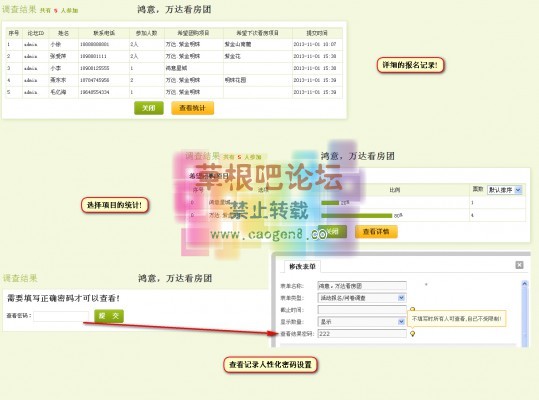Click the lightbulb hint icon beside 截止时间
The width and height of the screenshot is (539, 400).
pos(412,309)
